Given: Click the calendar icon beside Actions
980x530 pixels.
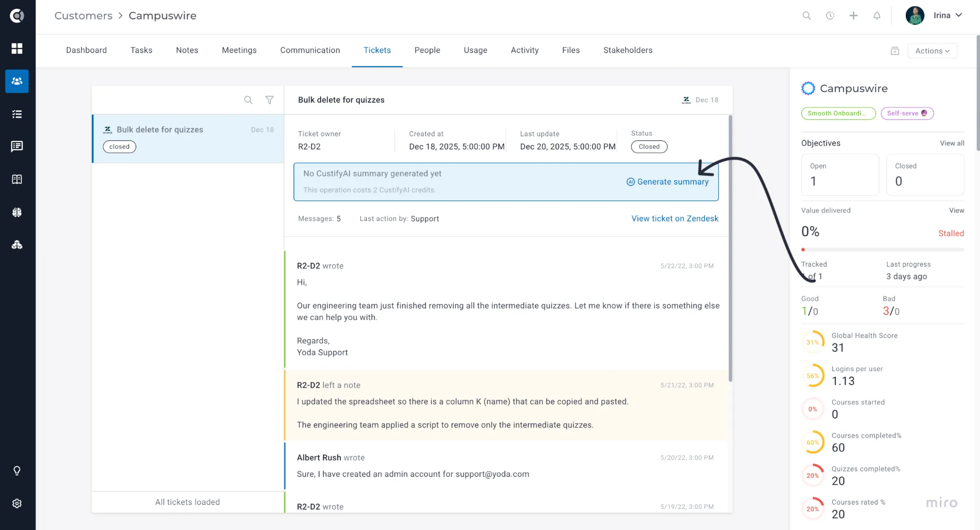Looking at the screenshot, I should [895, 51].
